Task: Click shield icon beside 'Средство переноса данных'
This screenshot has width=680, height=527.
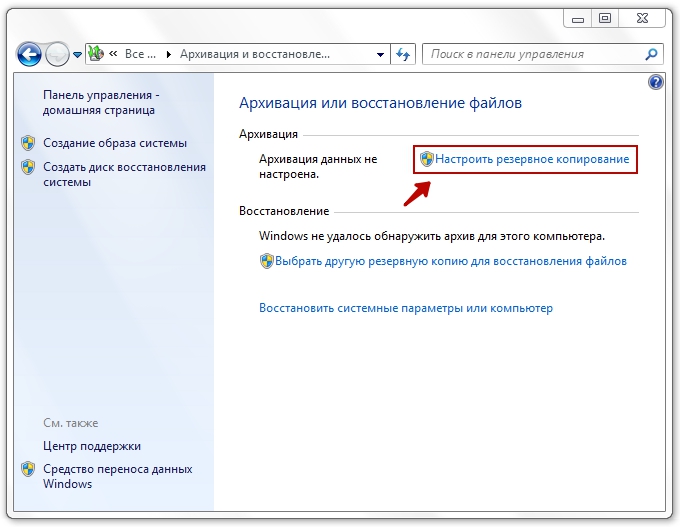Action: tap(28, 469)
